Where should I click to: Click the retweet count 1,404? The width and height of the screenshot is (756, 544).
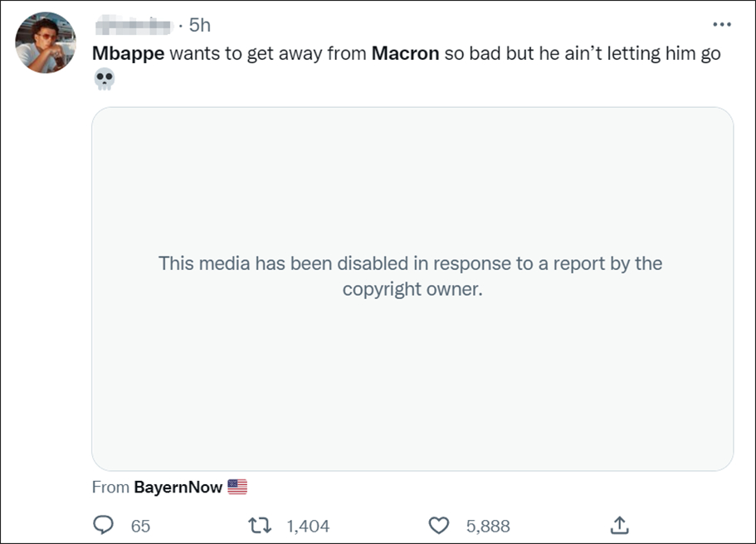click(x=308, y=526)
